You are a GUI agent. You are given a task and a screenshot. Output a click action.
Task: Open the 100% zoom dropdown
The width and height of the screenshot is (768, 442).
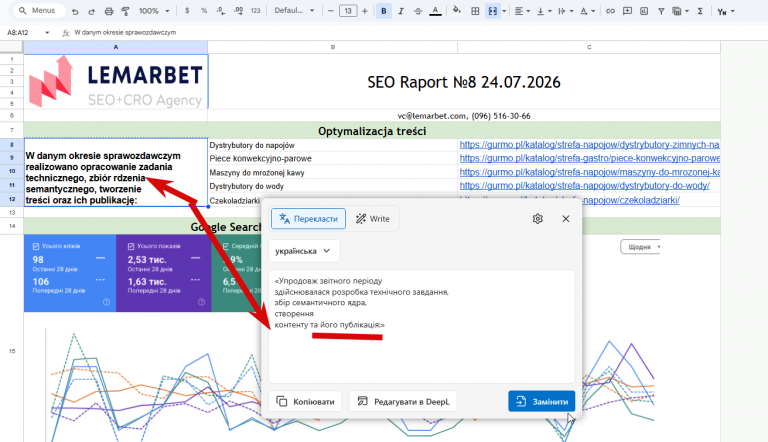click(154, 11)
